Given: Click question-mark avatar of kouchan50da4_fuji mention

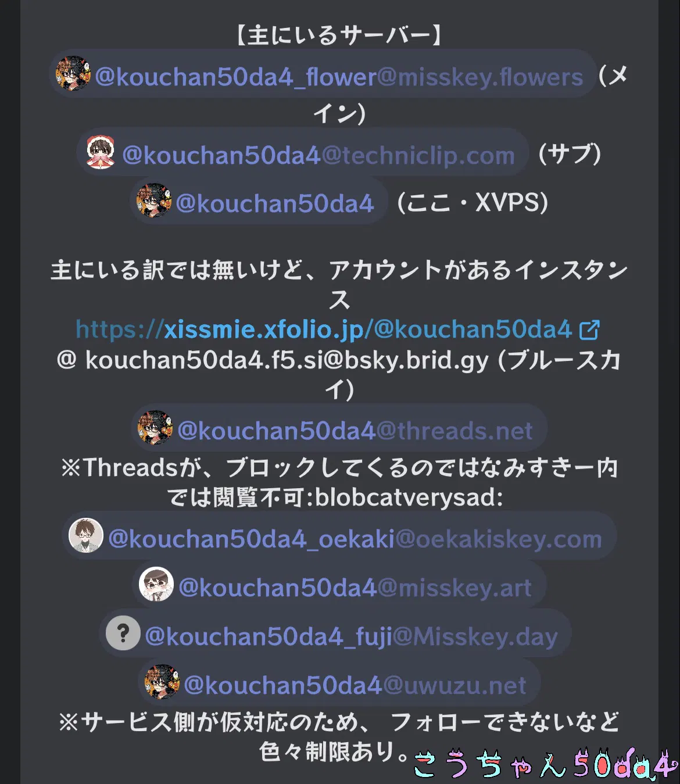Looking at the screenshot, I should click(x=123, y=633).
